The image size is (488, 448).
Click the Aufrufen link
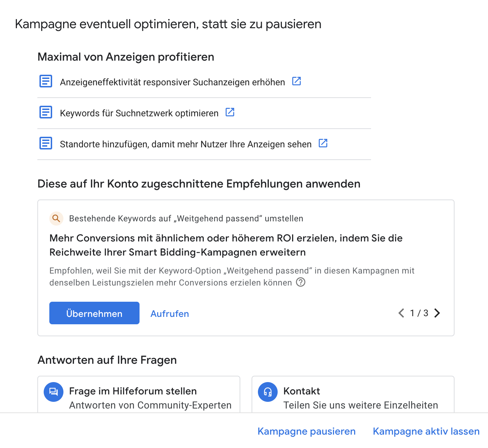click(x=170, y=314)
